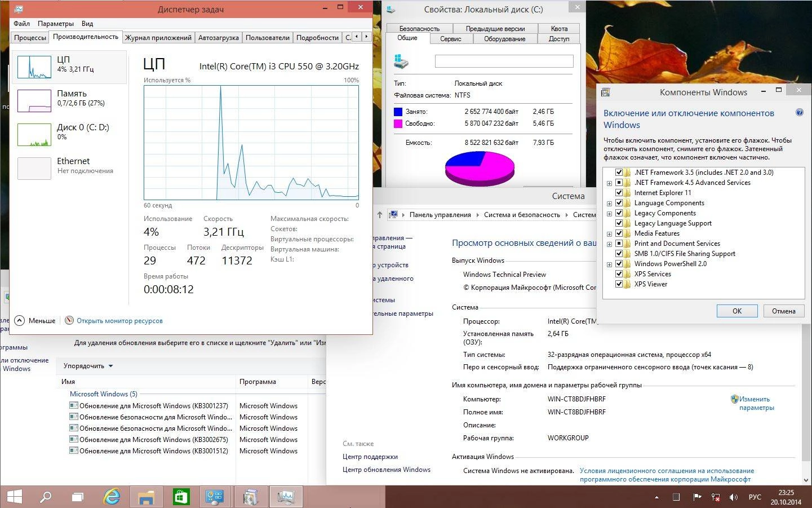Launch Internet Explorer from the taskbar

tap(112, 497)
